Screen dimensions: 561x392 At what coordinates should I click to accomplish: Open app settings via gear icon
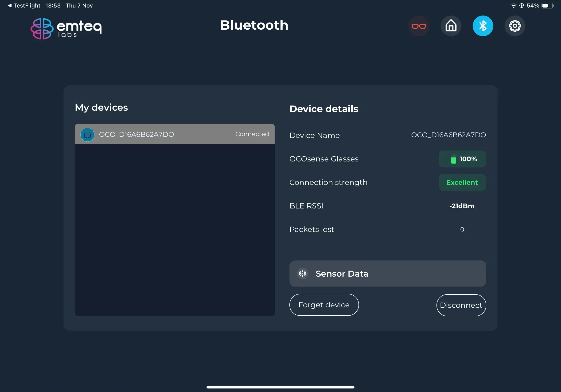[x=514, y=26]
